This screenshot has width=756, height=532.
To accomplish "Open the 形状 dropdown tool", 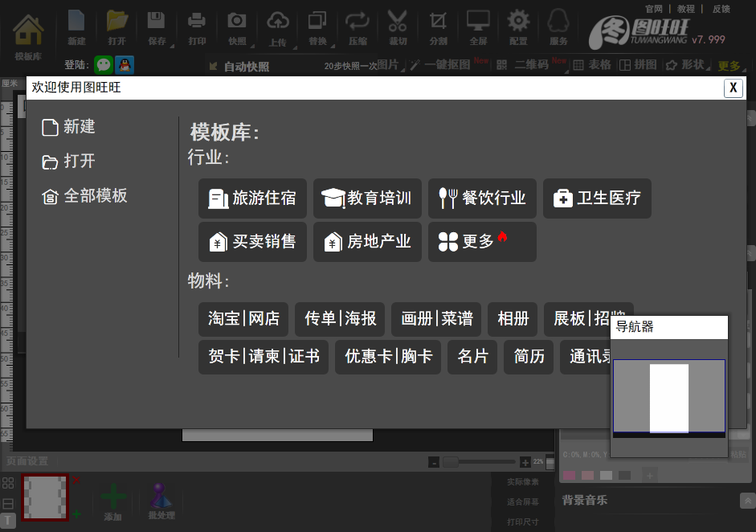I will point(688,64).
